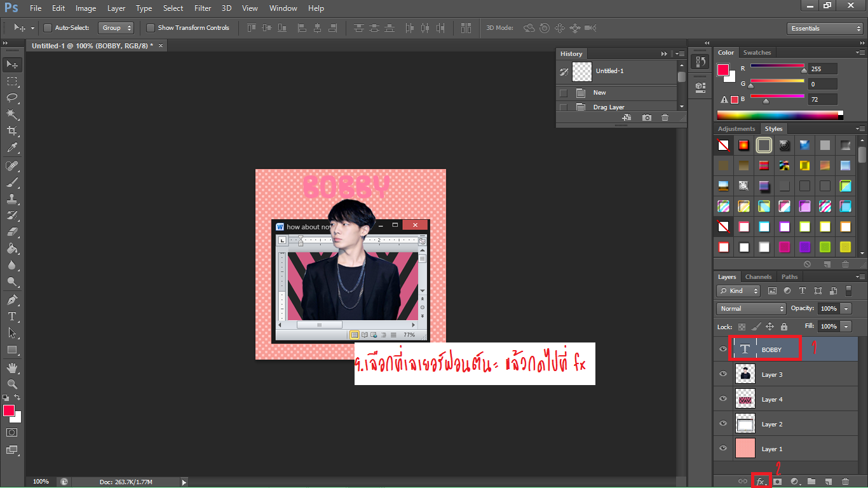Create a new layer
868x488 pixels.
pyautogui.click(x=828, y=482)
